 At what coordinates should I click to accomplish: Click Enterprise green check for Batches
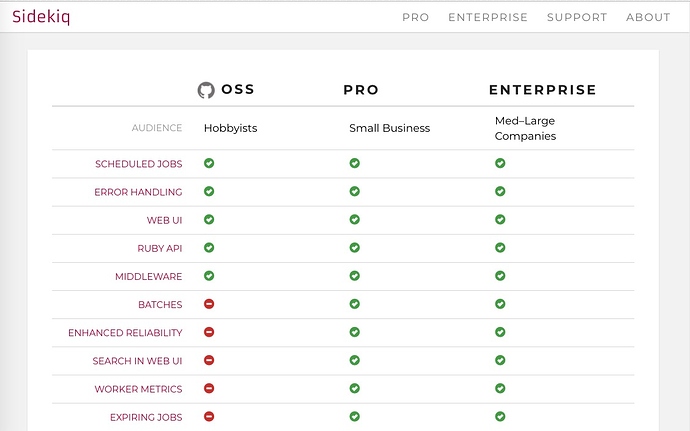[x=500, y=304]
